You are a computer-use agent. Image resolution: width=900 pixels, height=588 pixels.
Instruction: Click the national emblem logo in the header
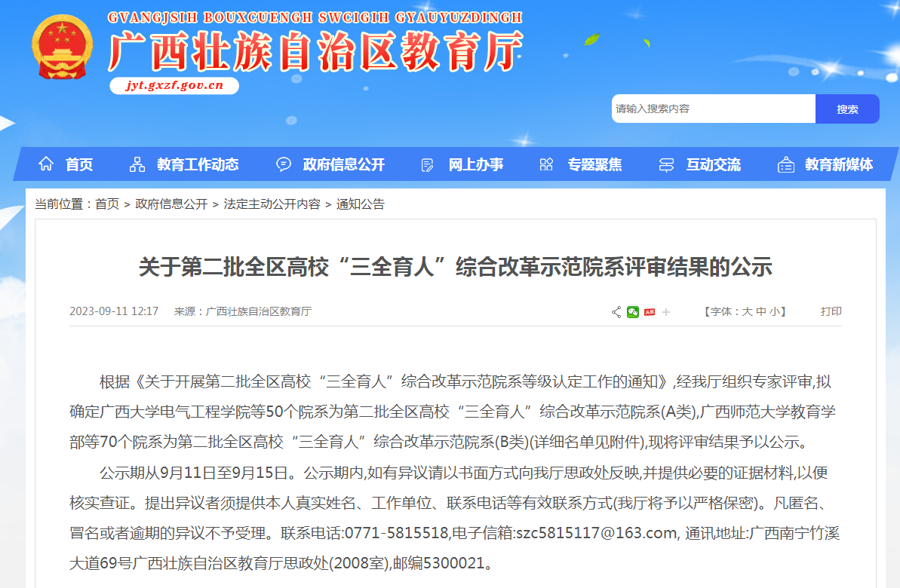(x=63, y=47)
